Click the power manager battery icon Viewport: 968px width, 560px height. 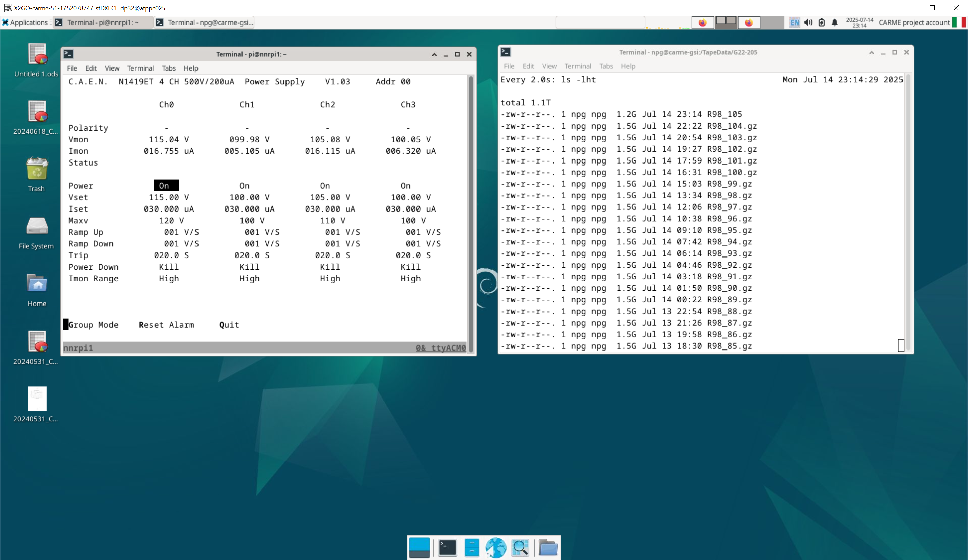point(821,22)
